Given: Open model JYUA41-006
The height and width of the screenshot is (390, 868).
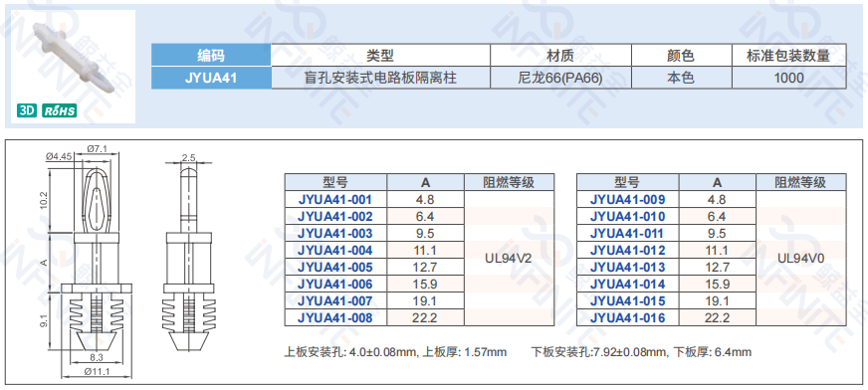Looking at the screenshot, I should [335, 285].
